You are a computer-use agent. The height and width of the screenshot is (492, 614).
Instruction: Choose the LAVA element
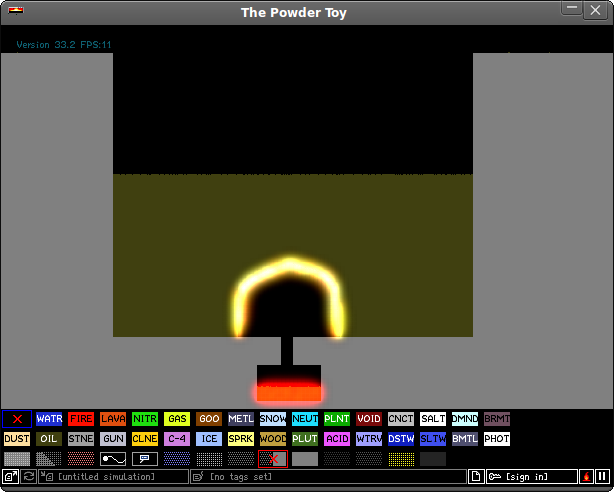113,419
